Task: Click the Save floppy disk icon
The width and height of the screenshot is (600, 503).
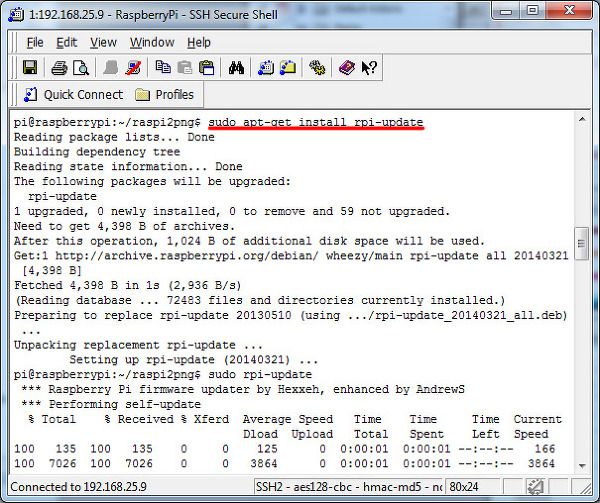Action: point(29,68)
